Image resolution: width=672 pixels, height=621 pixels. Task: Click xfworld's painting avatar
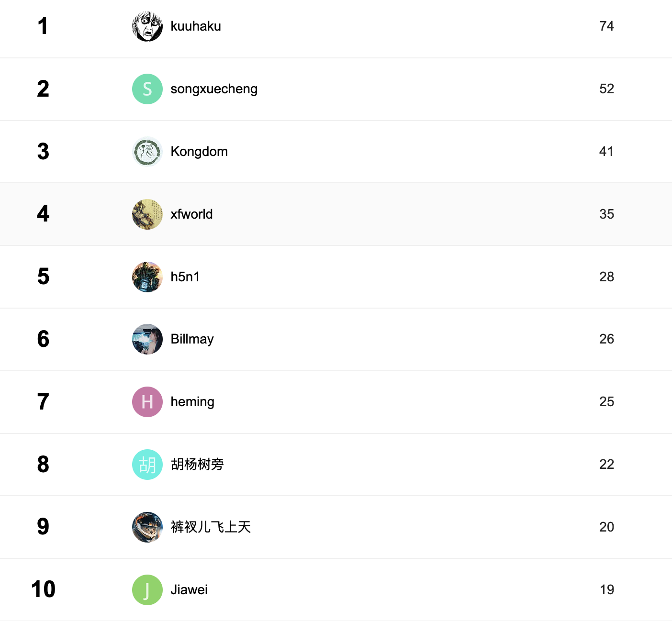click(147, 214)
